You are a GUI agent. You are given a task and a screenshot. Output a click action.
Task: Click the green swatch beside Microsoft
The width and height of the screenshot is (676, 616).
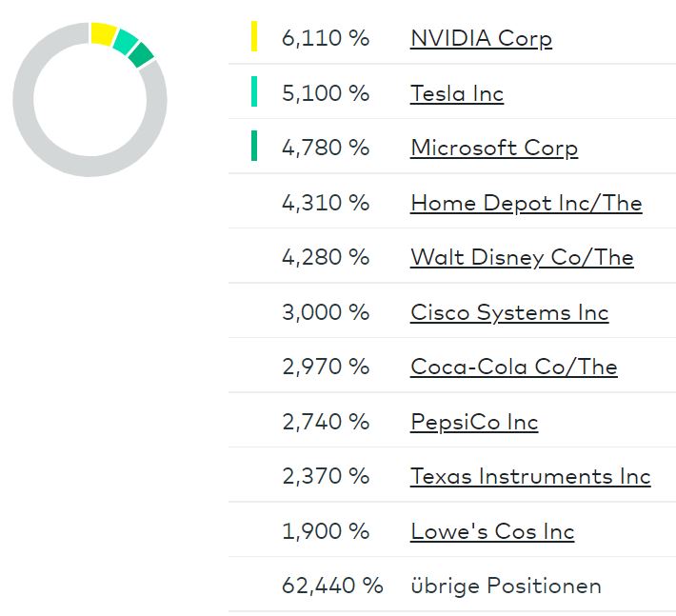pos(254,146)
